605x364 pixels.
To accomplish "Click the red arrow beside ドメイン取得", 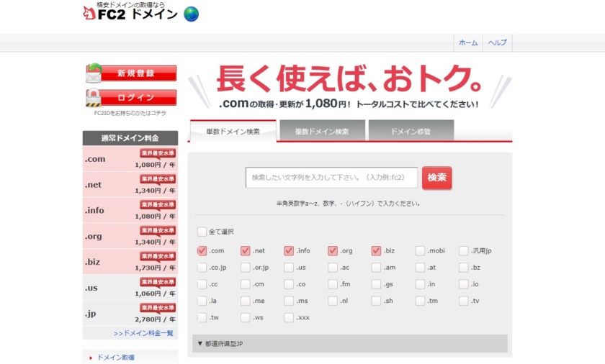I will coord(91,358).
